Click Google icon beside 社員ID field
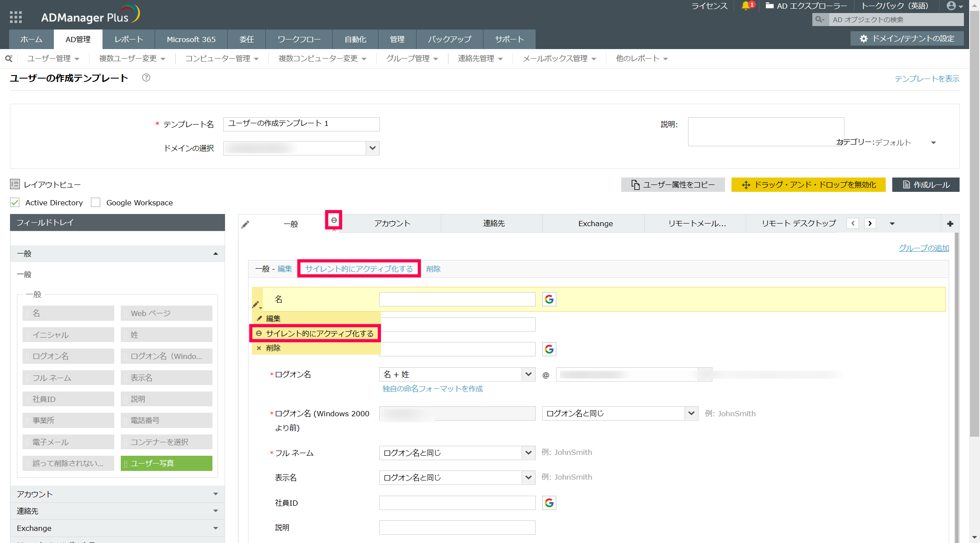This screenshot has width=980, height=543. point(549,503)
